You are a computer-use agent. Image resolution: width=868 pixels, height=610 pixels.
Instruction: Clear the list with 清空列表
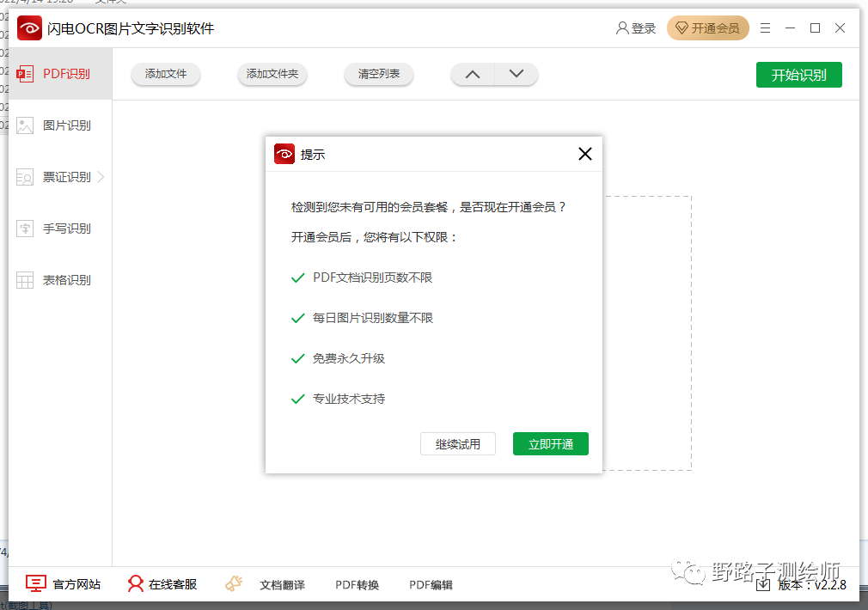tap(379, 74)
